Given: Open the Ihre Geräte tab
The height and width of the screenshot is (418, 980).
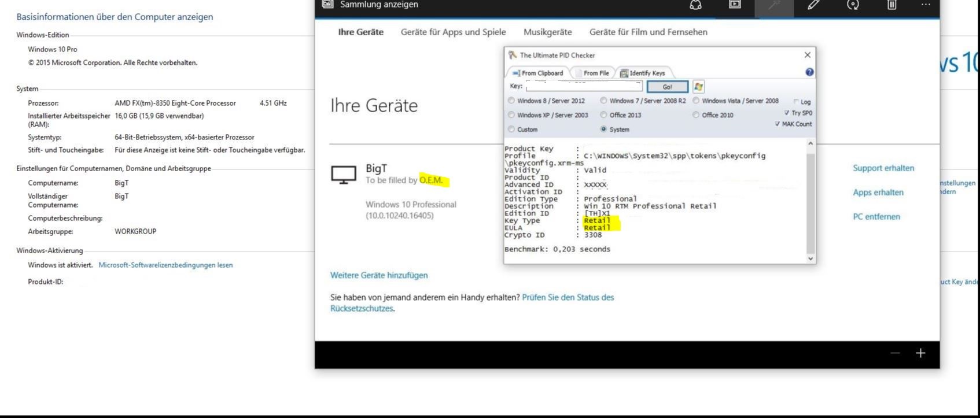Looking at the screenshot, I should point(361,32).
